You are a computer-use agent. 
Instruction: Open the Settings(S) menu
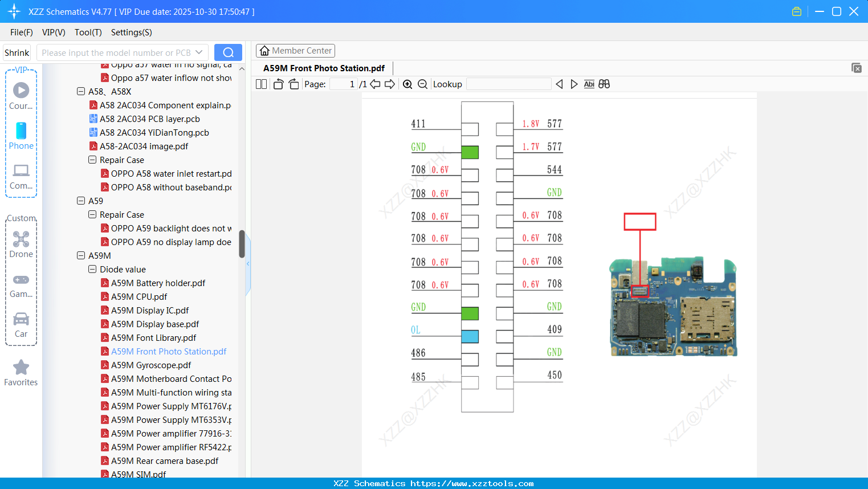132,32
